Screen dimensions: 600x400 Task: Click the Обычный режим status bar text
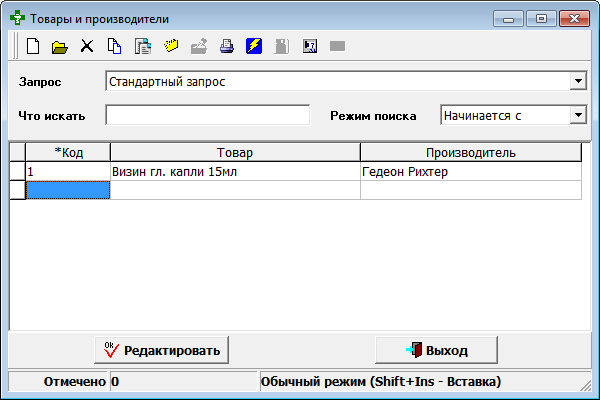(x=381, y=382)
